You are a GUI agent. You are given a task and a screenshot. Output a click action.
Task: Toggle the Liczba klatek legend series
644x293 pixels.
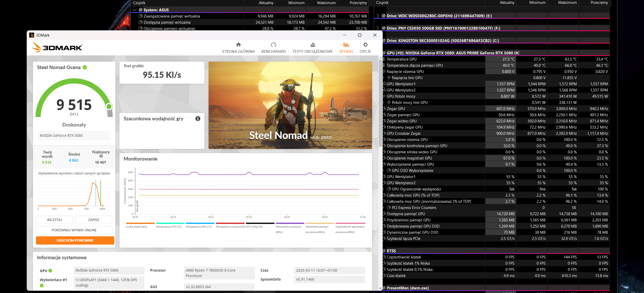137,227
